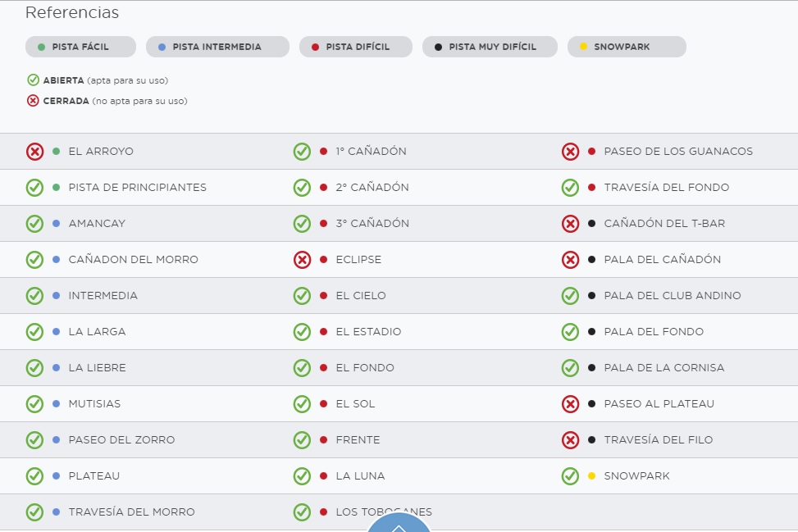This screenshot has width=798, height=532.
Task: Click the closed icon for Cañadón del T-Bar
Action: pyautogui.click(x=570, y=224)
